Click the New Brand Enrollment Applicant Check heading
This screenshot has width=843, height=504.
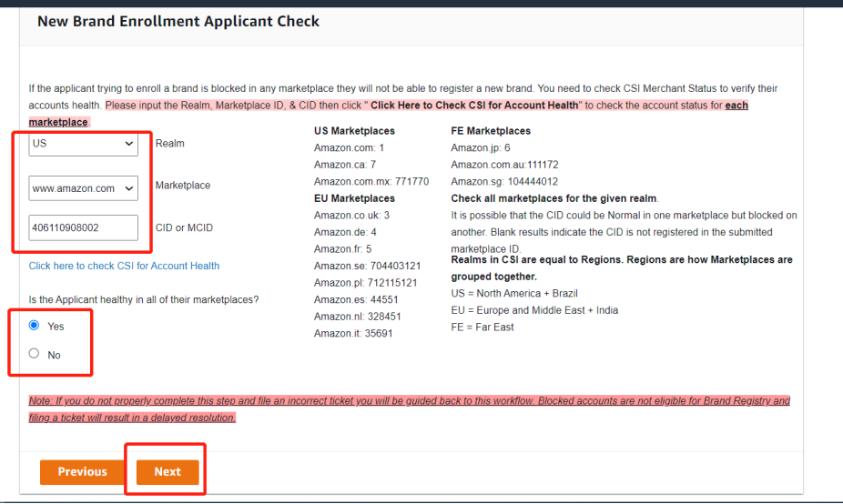(x=178, y=22)
